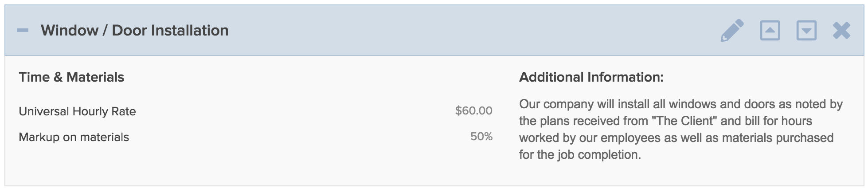Click the Markup on materials label
This screenshot has width=868, height=189.
coord(74,137)
